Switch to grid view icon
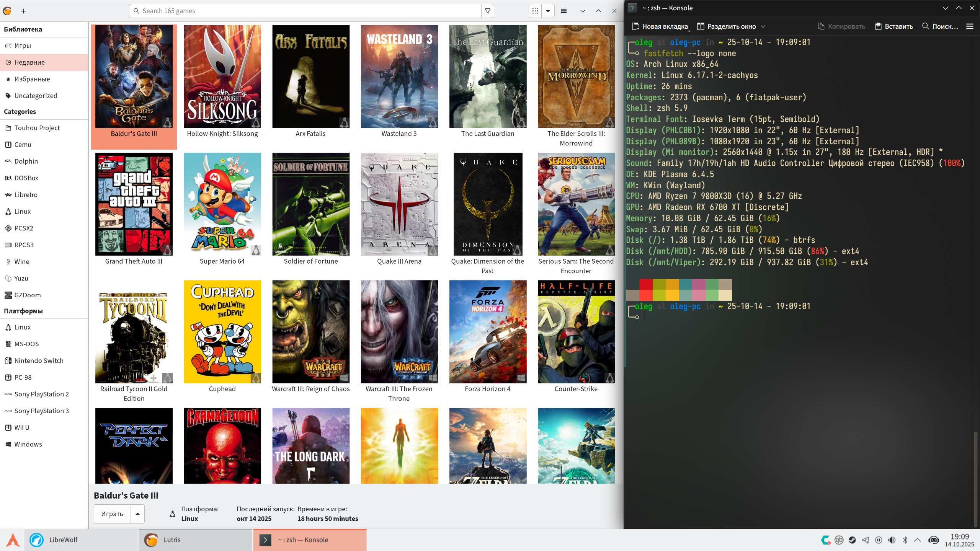The width and height of the screenshot is (980, 551). point(535,11)
